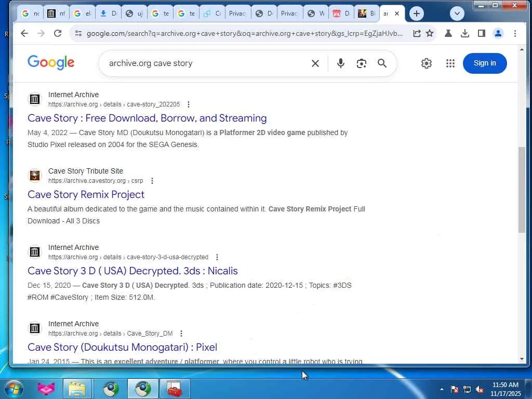Screen dimensions: 532x399
Task: Open the Chrome Labs flask icon
Action: click(x=448, y=33)
